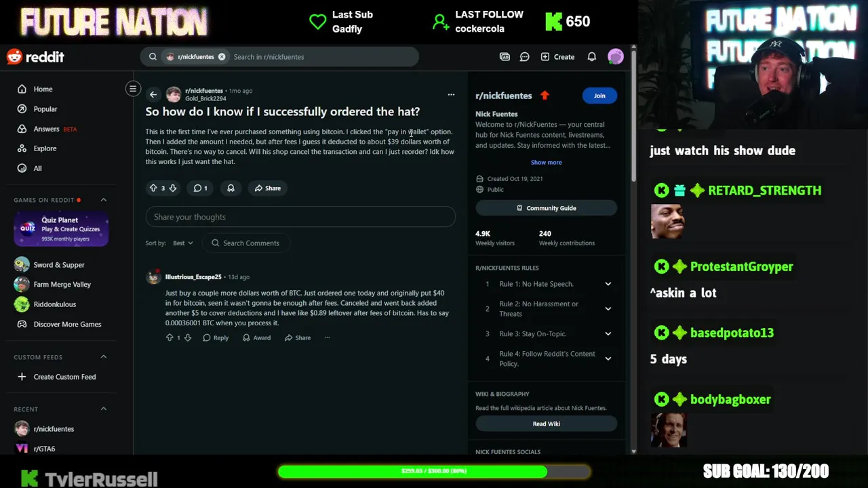
Task: Expand Rule 2: No Harassment or Threats
Action: pos(546,308)
